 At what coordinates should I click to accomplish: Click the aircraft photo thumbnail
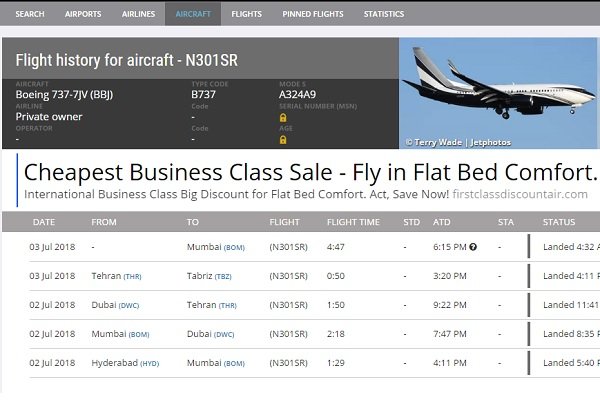(x=498, y=93)
